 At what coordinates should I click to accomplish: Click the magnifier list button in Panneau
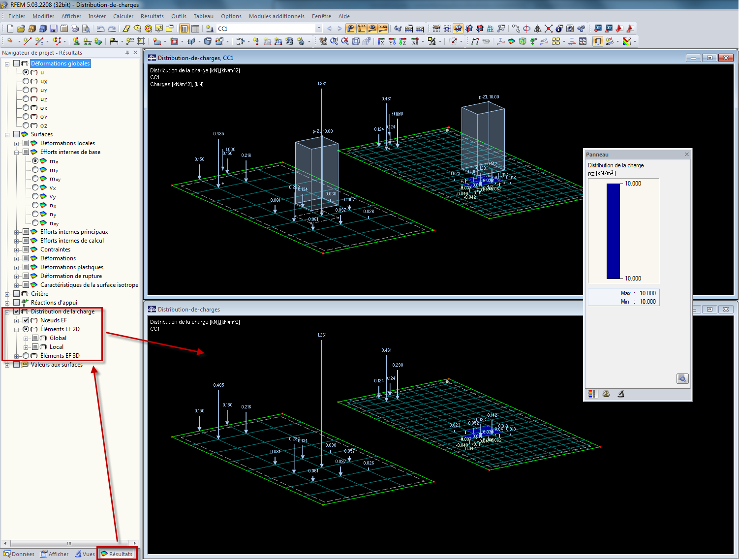pyautogui.click(x=682, y=378)
